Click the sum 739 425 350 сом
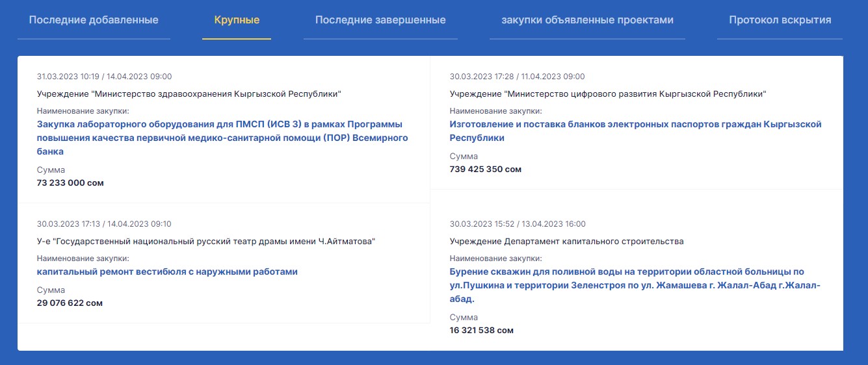 coord(486,170)
